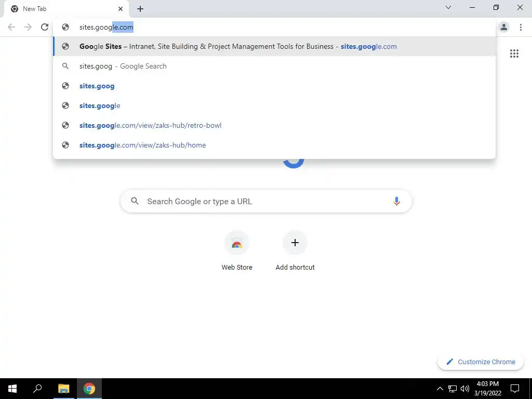
Task: Click the voice search microphone
Action: [x=396, y=201]
